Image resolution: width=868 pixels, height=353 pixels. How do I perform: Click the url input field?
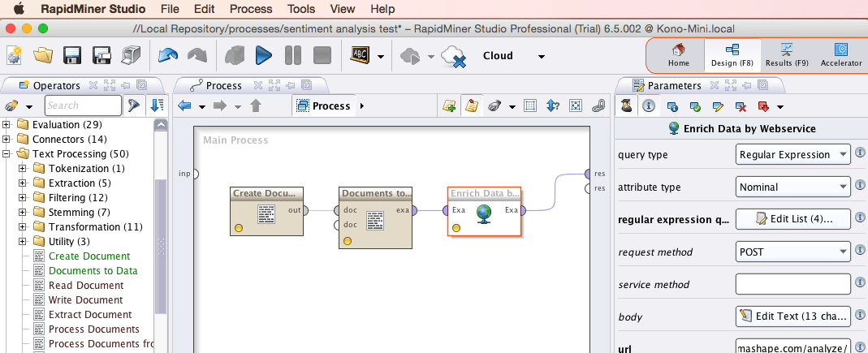click(x=792, y=347)
